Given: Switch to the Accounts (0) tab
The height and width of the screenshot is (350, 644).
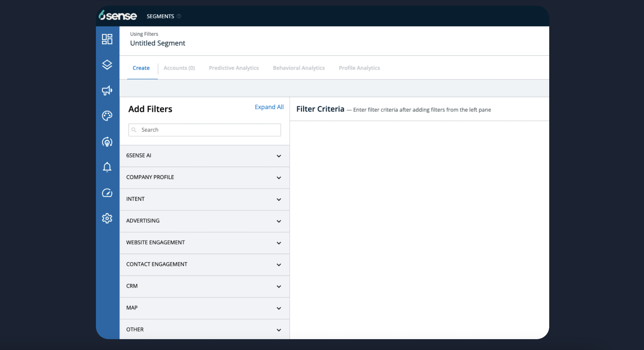Looking at the screenshot, I should [x=179, y=68].
